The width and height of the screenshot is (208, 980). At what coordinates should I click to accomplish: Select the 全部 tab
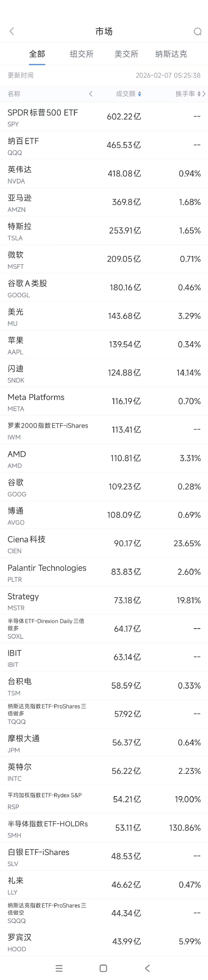pyautogui.click(x=37, y=54)
